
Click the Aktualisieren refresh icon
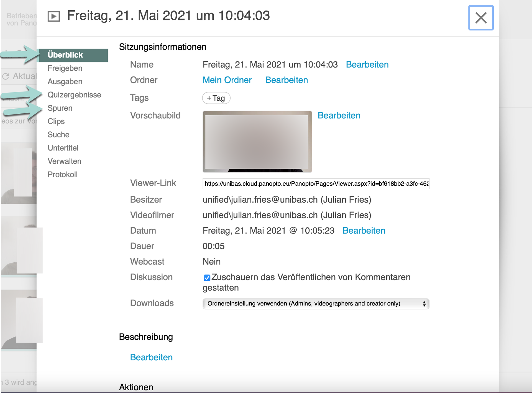6,76
